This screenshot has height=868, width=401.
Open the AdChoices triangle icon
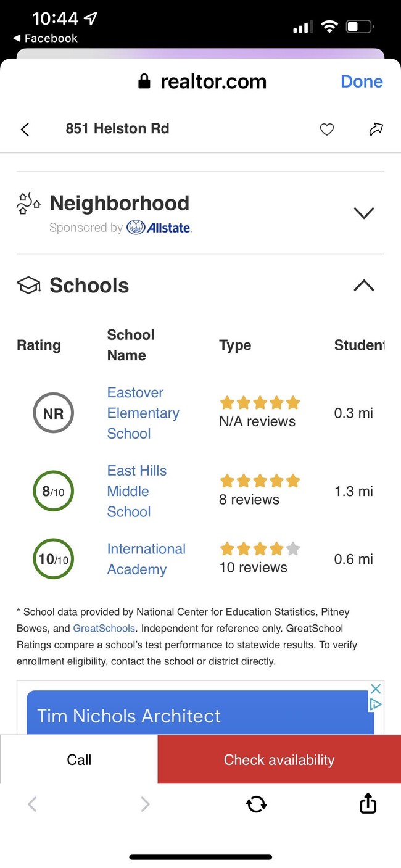375,704
